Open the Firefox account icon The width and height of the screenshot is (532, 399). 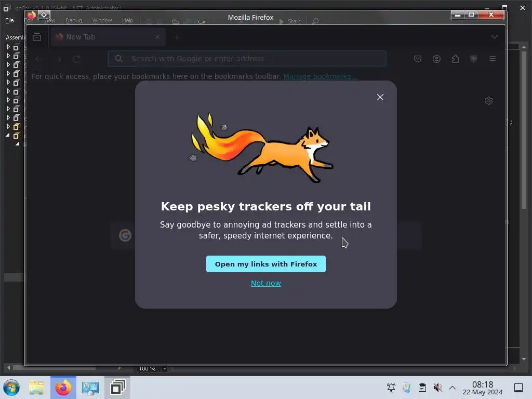point(436,59)
